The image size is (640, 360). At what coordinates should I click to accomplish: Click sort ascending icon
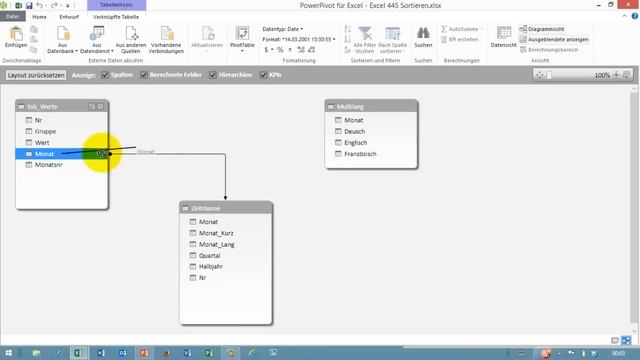pyautogui.click(x=347, y=29)
